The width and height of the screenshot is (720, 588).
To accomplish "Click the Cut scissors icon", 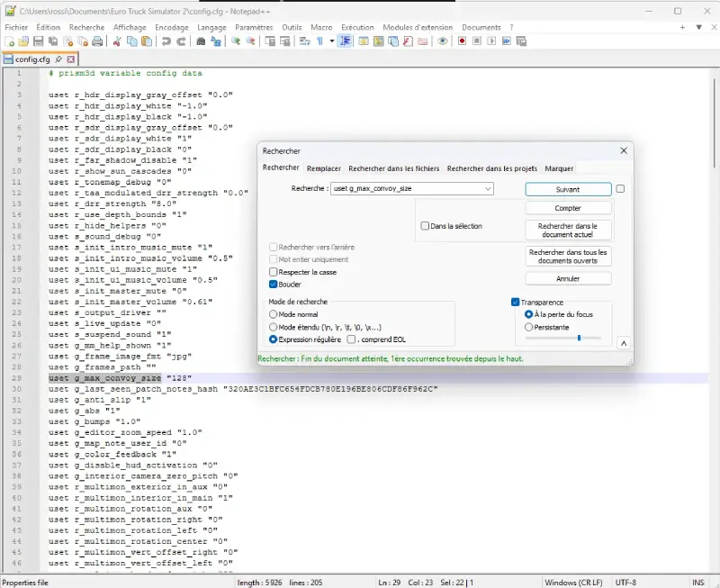I will point(119,41).
